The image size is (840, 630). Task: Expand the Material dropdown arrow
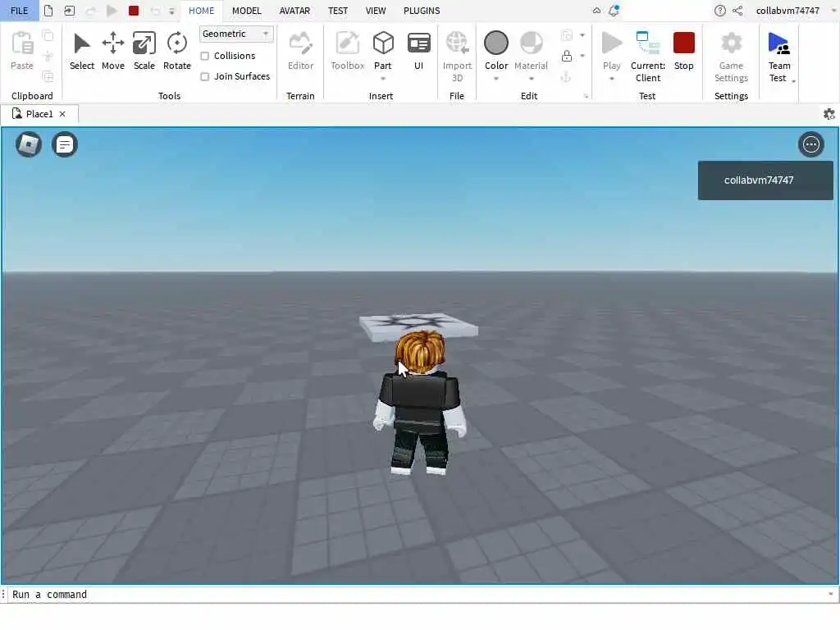coord(531,79)
